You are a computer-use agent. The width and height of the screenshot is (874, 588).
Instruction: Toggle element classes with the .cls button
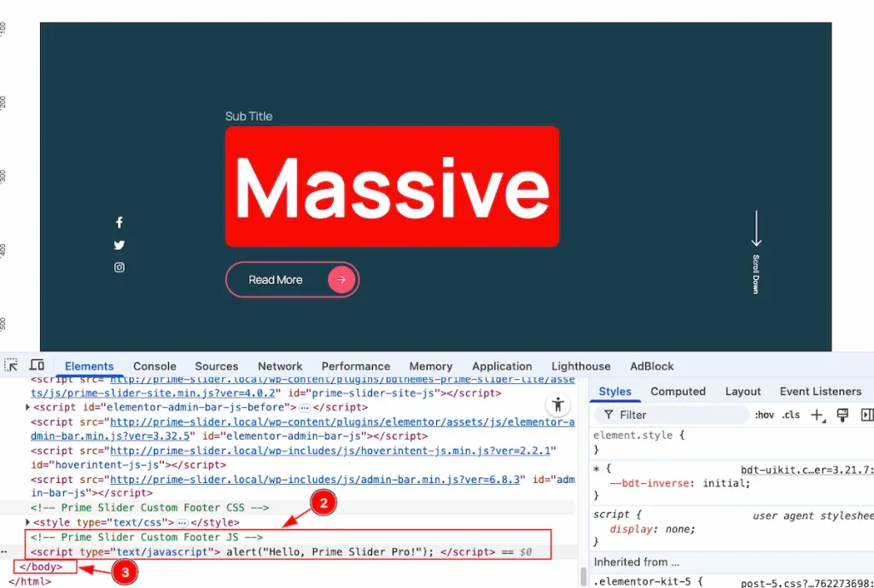pos(791,415)
